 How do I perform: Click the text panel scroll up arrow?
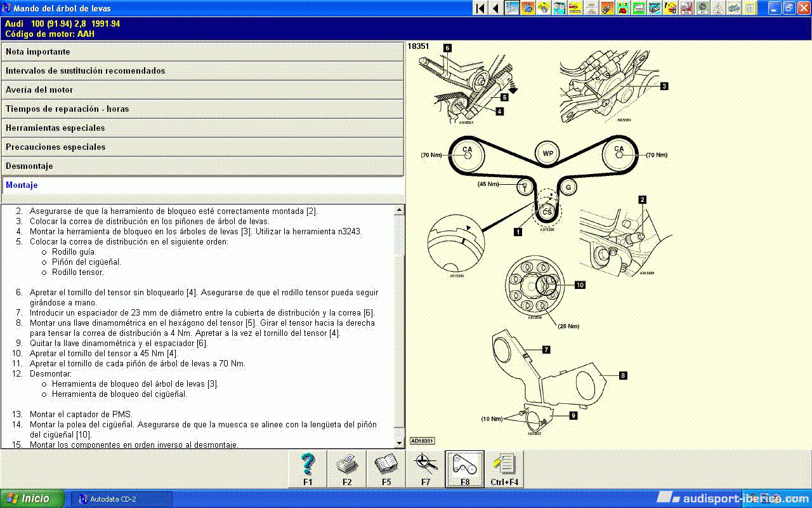[x=399, y=210]
